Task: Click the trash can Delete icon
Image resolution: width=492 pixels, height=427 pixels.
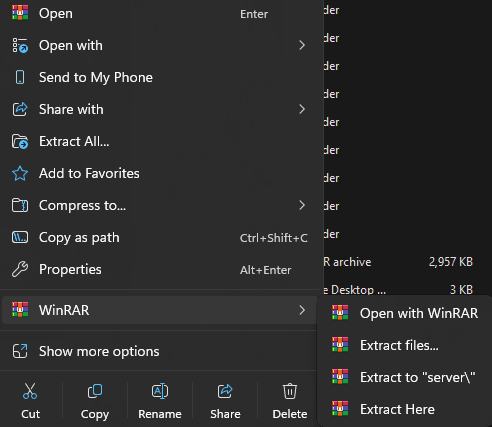Action: pyautogui.click(x=290, y=391)
